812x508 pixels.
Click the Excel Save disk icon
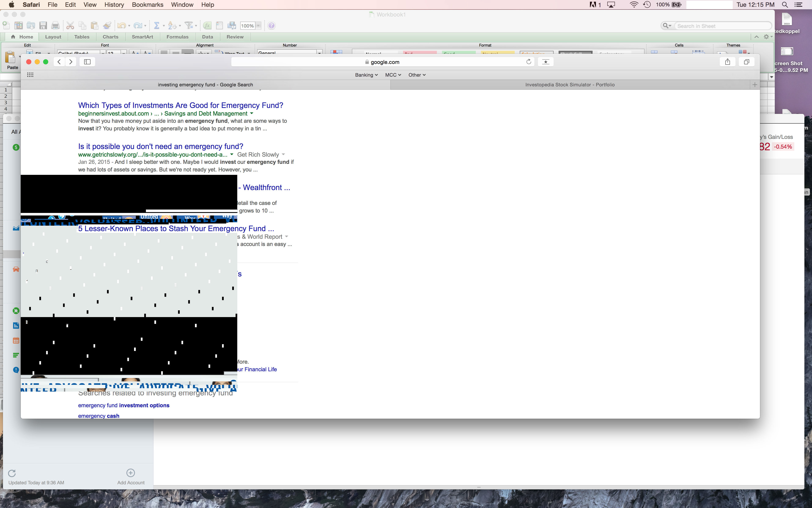pos(43,25)
